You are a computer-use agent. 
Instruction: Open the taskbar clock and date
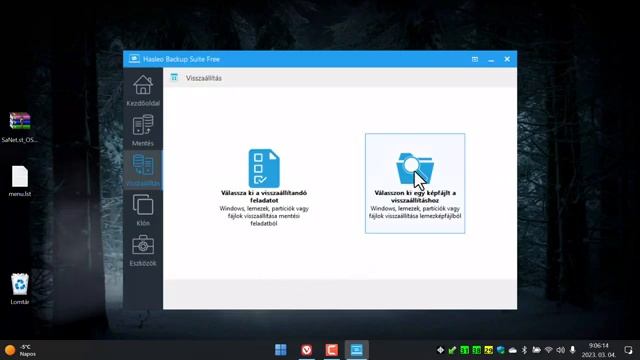tap(599, 350)
